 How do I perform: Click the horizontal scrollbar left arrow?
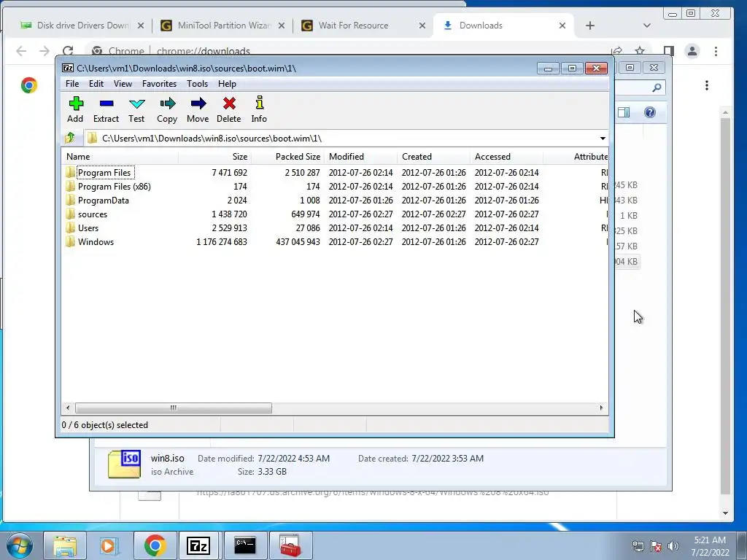68,408
